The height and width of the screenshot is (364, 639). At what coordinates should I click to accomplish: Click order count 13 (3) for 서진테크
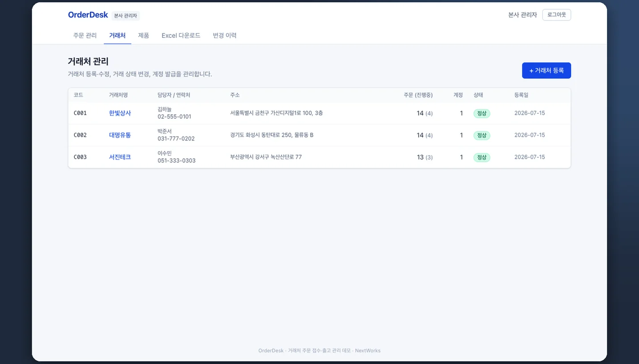coord(425,157)
